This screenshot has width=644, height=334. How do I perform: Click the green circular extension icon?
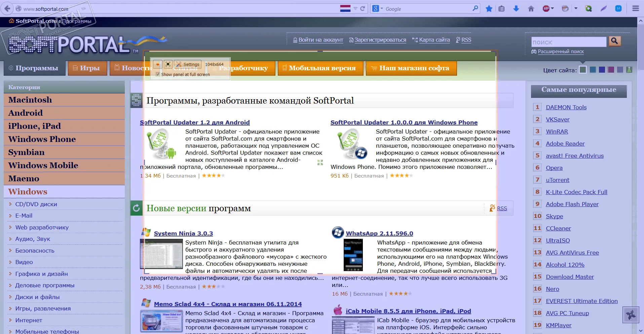point(589,9)
